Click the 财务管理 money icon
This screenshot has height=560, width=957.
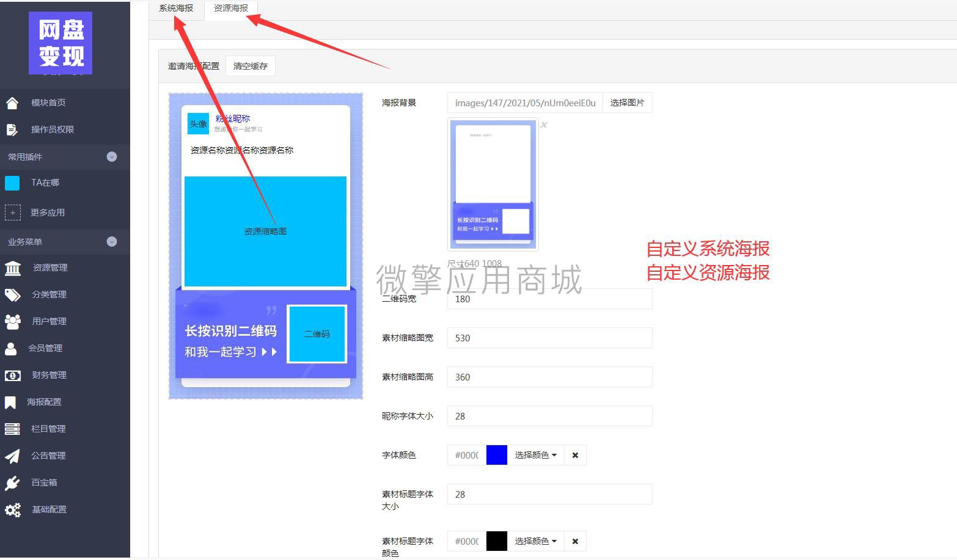pos(12,375)
